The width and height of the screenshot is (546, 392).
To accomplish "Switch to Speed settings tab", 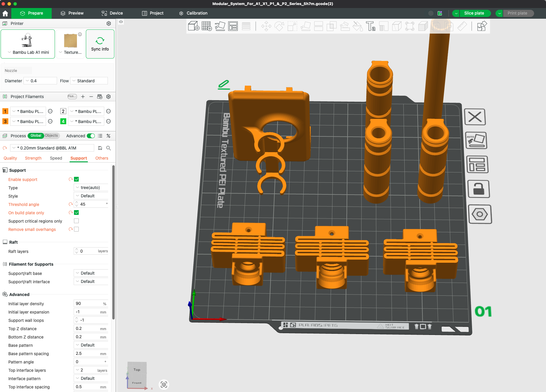I will [56, 158].
